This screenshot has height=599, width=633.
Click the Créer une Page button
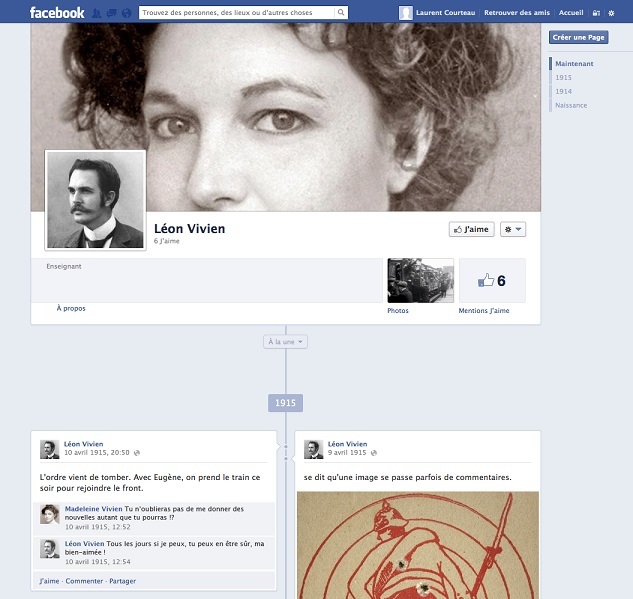(x=578, y=37)
